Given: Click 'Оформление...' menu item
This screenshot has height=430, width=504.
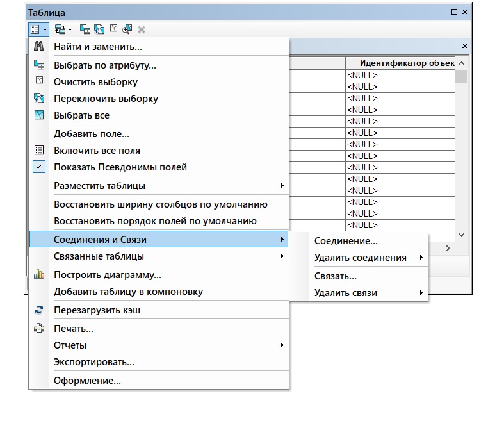Looking at the screenshot, I should [87, 381].
